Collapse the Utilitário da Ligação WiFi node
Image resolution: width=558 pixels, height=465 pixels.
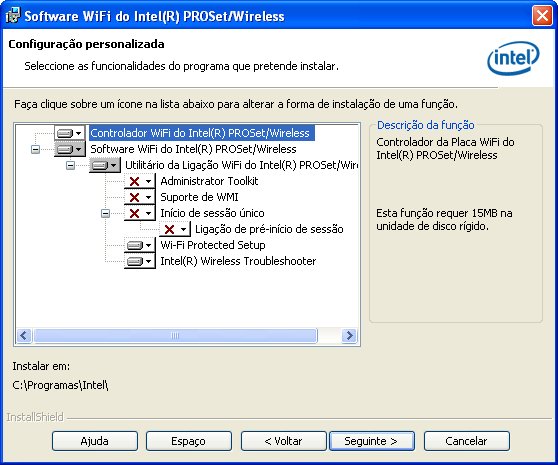click(70, 165)
